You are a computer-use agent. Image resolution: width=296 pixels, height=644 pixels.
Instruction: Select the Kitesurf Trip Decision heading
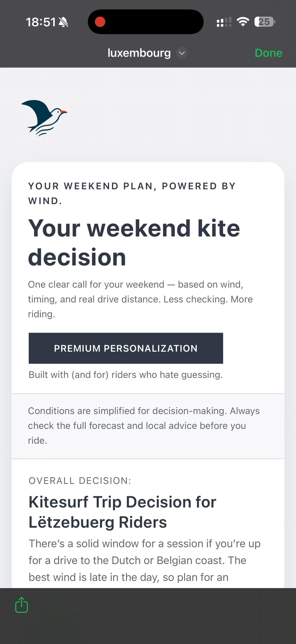point(122,512)
